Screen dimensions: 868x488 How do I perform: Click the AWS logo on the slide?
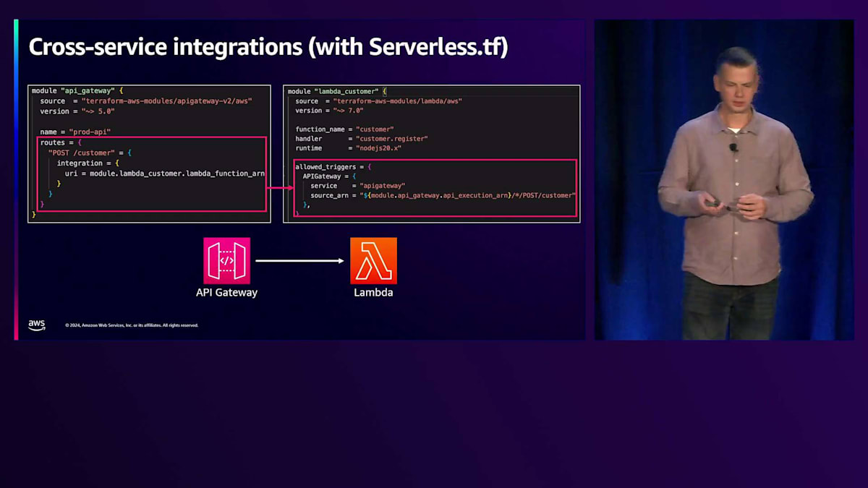click(x=37, y=325)
